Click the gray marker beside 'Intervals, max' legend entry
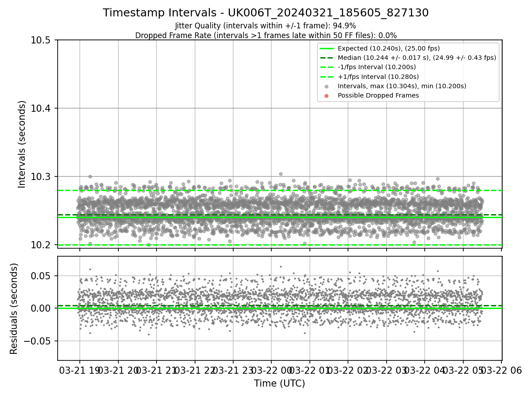This screenshot has width=532, height=399. (x=327, y=86)
